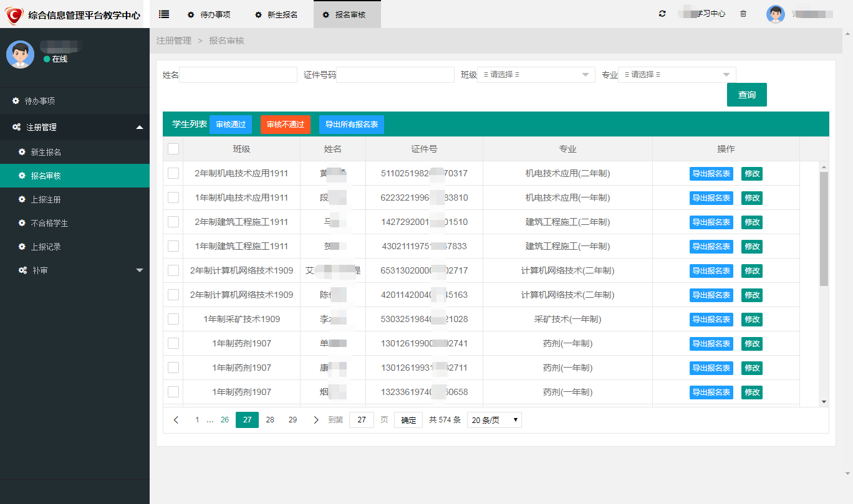Viewport: 853px width, 504px height.
Task: Click the refresh icon in top bar
Action: click(x=662, y=14)
